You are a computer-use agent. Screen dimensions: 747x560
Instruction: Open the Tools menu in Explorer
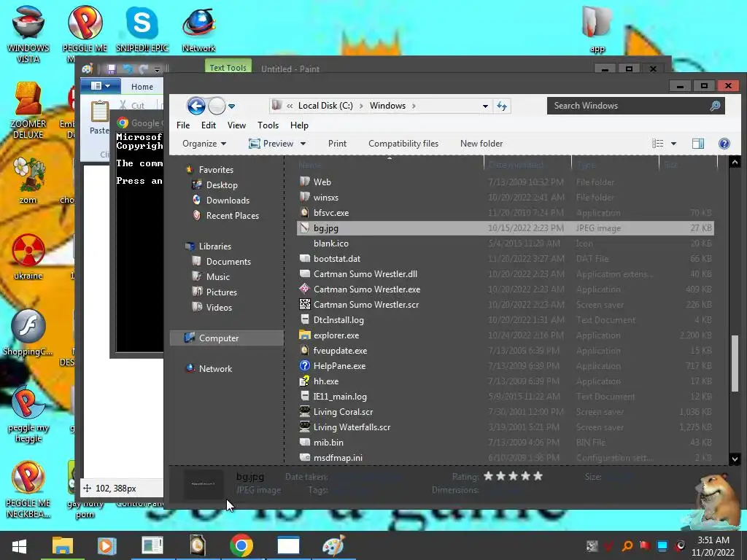(268, 125)
